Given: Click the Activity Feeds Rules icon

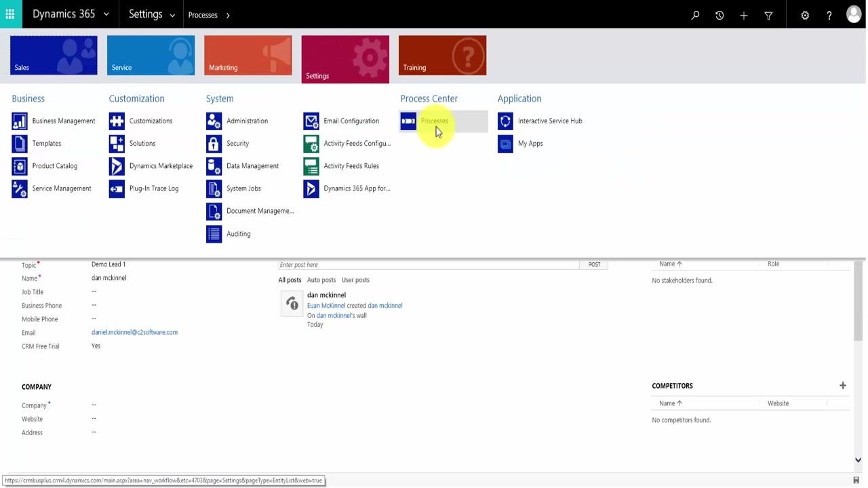Looking at the screenshot, I should tap(311, 166).
